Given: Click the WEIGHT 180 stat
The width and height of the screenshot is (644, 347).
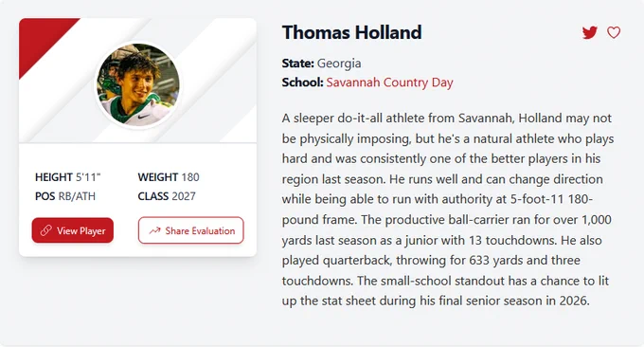Looking at the screenshot, I should (169, 177).
